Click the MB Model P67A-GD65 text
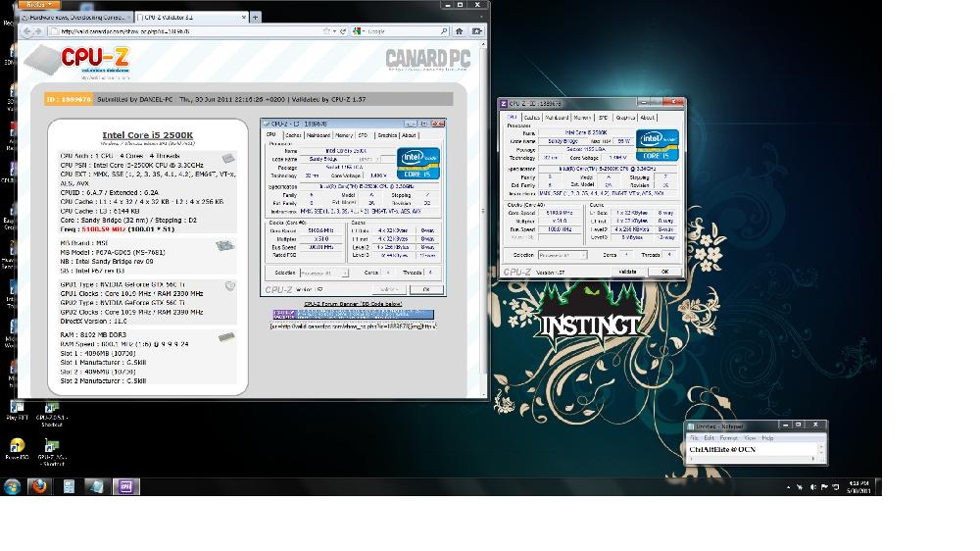The width and height of the screenshot is (980, 551). click(113, 252)
